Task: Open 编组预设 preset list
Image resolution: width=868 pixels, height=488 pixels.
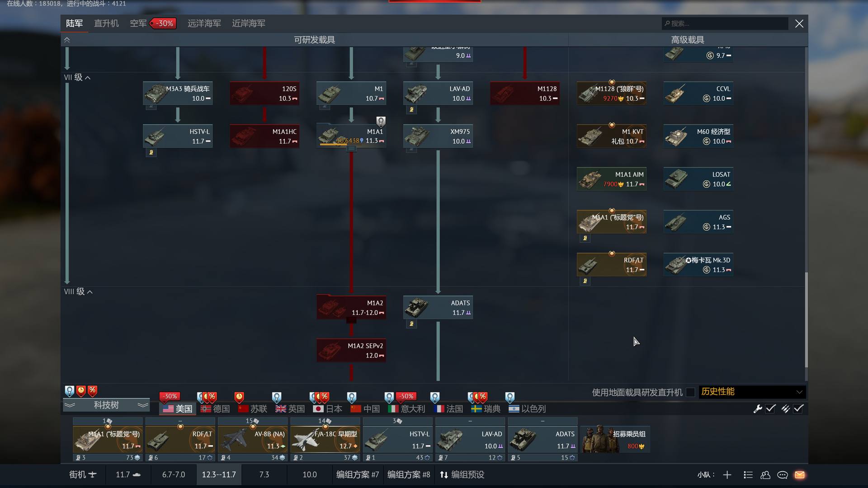Action: [462, 474]
